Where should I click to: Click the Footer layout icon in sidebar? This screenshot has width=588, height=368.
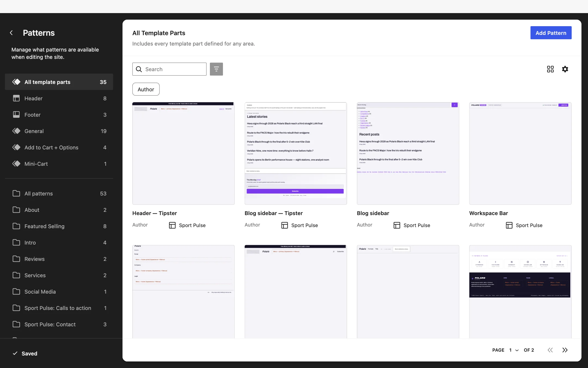click(x=16, y=115)
